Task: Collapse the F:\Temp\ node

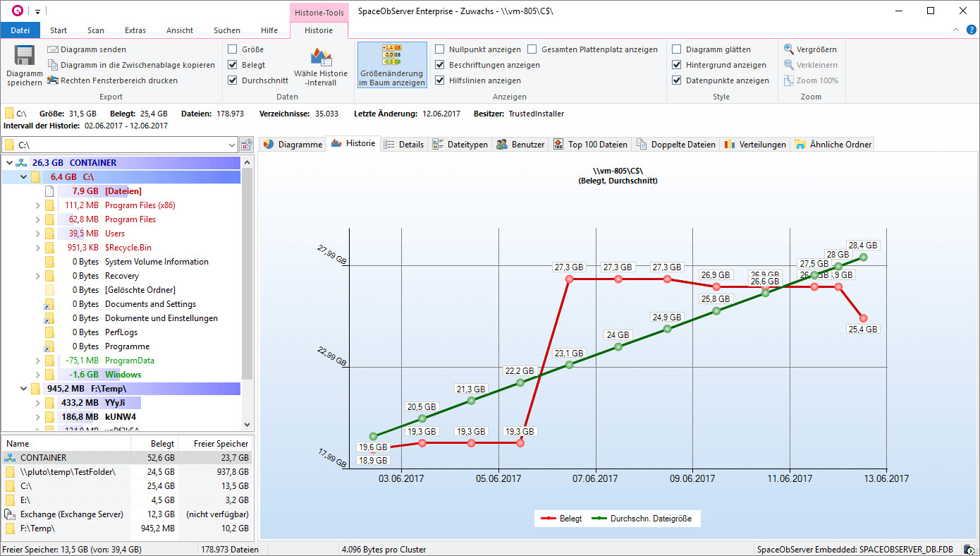Action: pyautogui.click(x=24, y=389)
